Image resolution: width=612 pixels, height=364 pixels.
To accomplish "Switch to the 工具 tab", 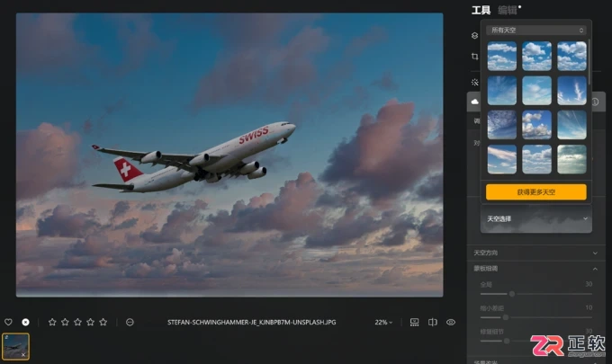I will (481, 10).
